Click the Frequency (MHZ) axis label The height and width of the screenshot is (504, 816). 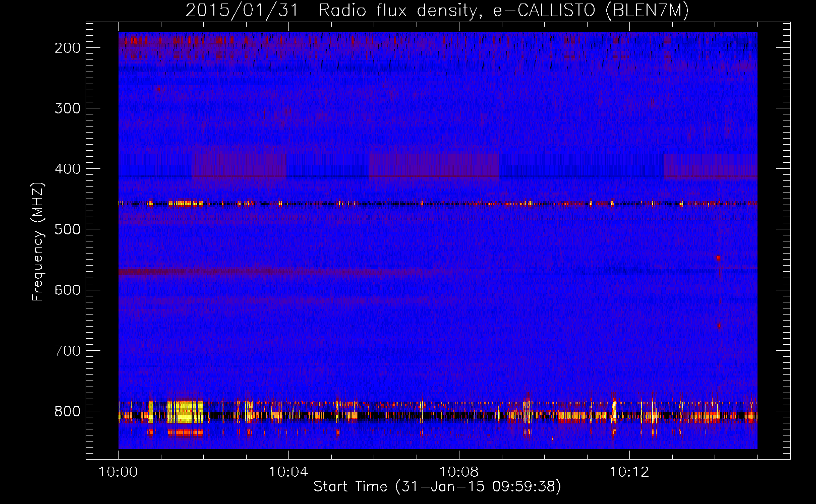(38, 241)
